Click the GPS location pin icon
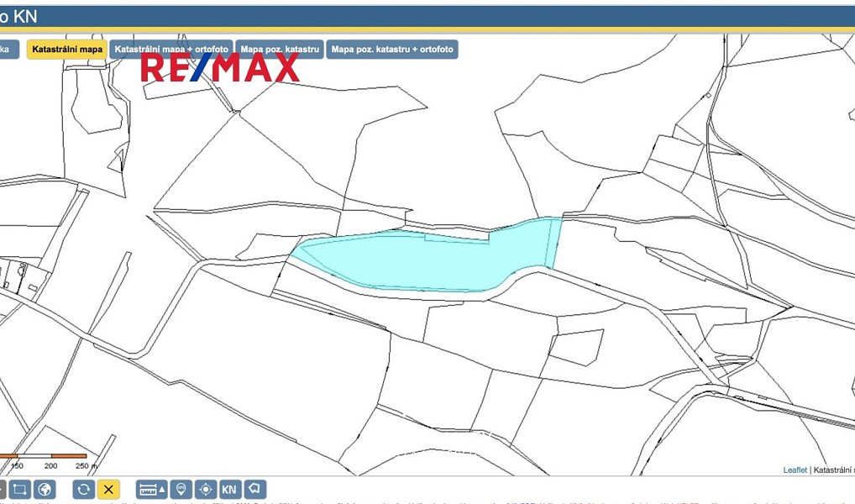 tap(181, 489)
